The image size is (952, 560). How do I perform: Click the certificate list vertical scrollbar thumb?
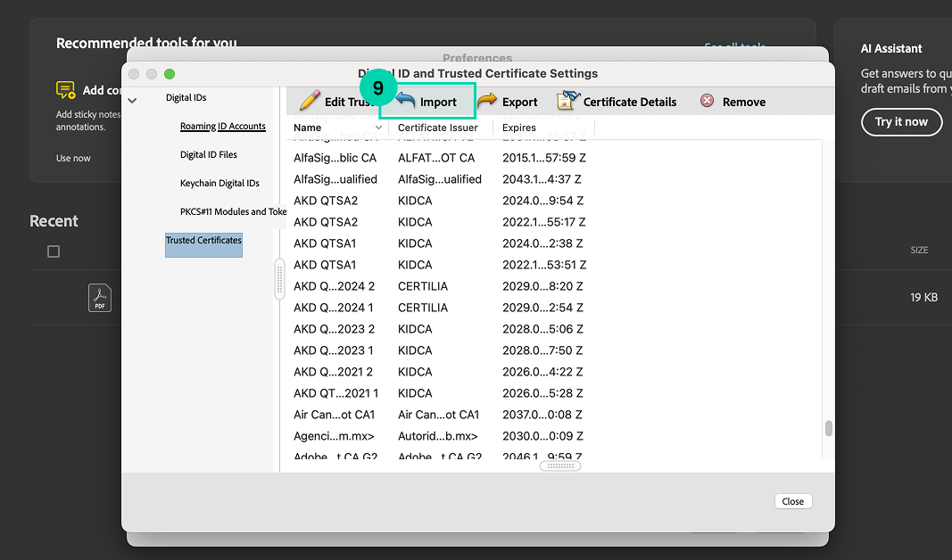tap(828, 429)
